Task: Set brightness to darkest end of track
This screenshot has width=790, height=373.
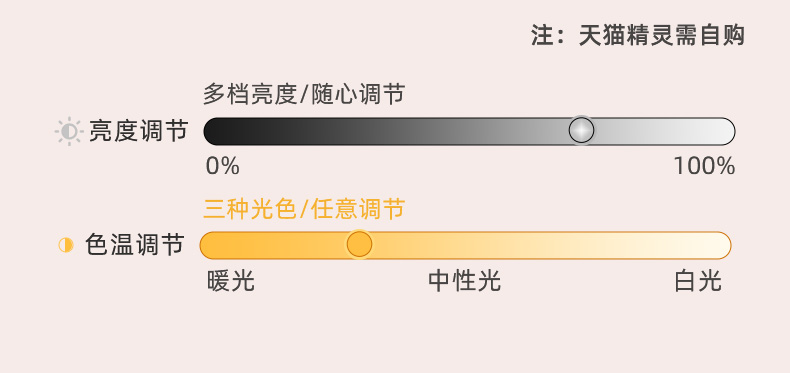Action: click(x=213, y=132)
